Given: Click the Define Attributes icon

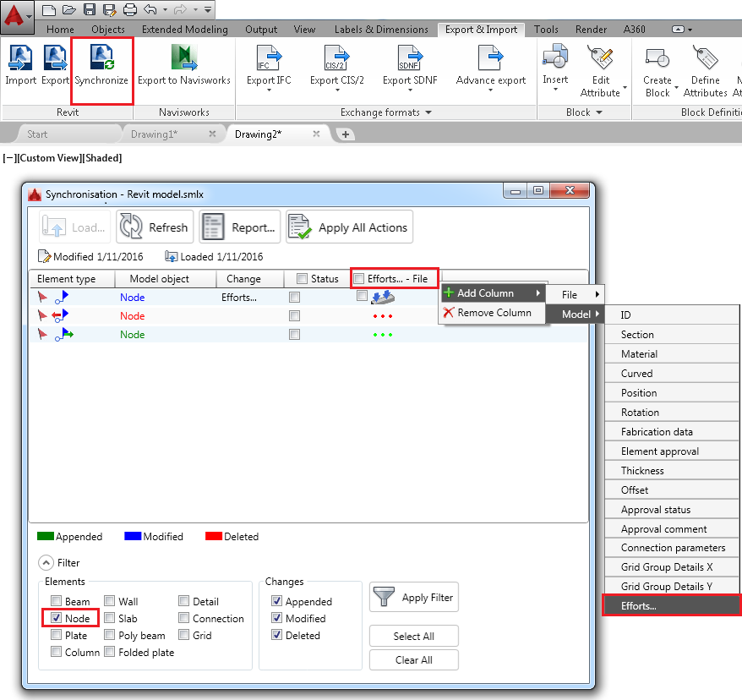Looking at the screenshot, I should click(705, 57).
